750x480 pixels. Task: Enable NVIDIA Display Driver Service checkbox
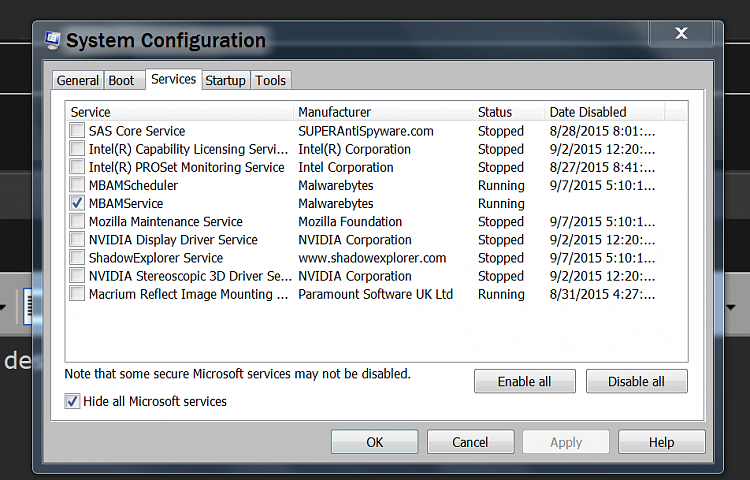pyautogui.click(x=77, y=240)
